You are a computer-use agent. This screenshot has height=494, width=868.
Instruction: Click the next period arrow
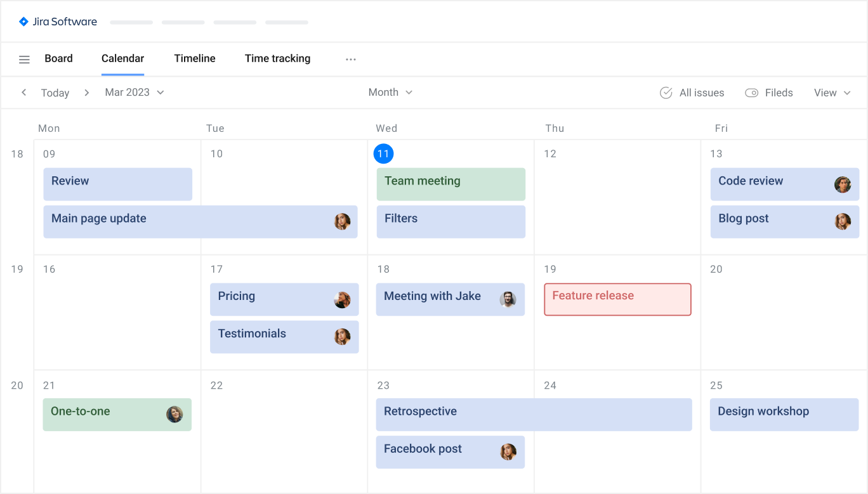(86, 92)
